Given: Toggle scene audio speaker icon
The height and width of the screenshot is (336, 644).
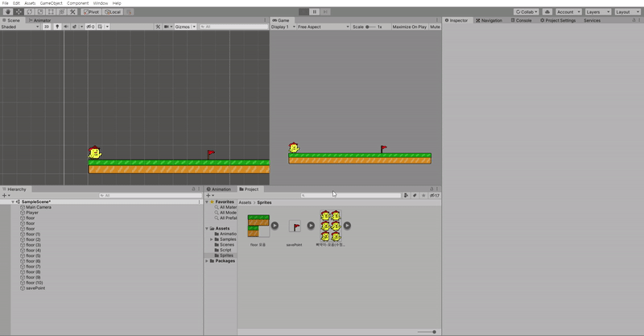Looking at the screenshot, I should click(66, 27).
